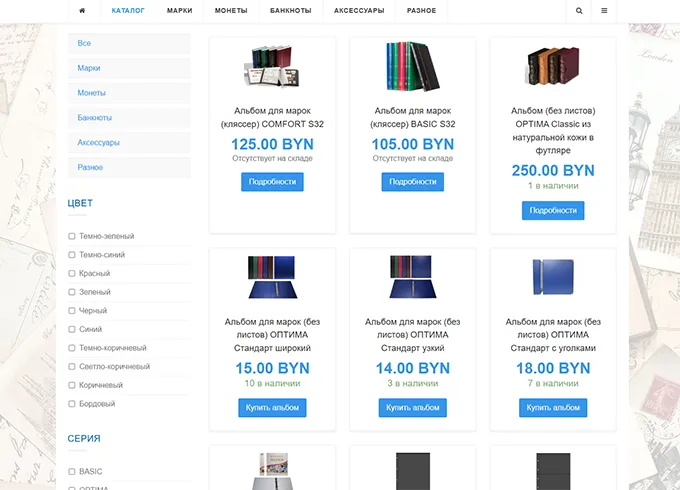
Task: Open the ОПТИМА Стандарт с уголками title
Action: click(x=553, y=335)
